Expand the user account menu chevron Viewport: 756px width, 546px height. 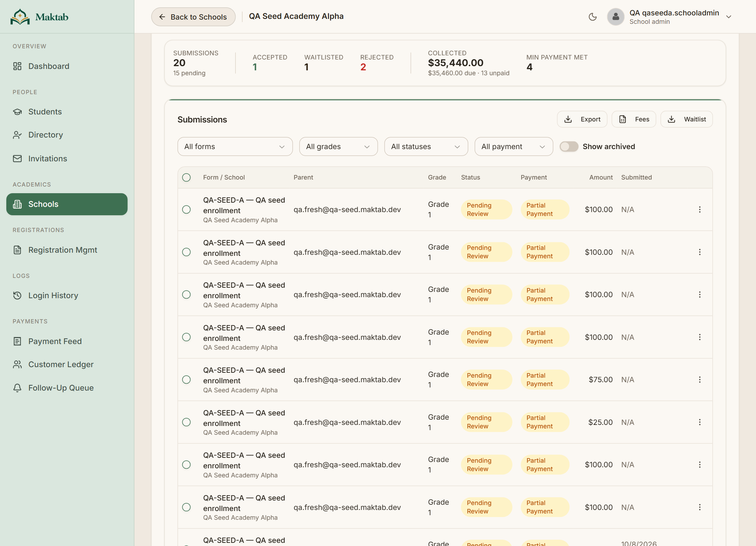(x=729, y=17)
